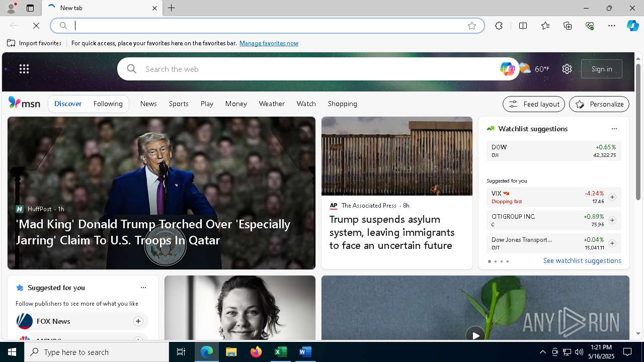Open Suggested for you more options

[143, 288]
